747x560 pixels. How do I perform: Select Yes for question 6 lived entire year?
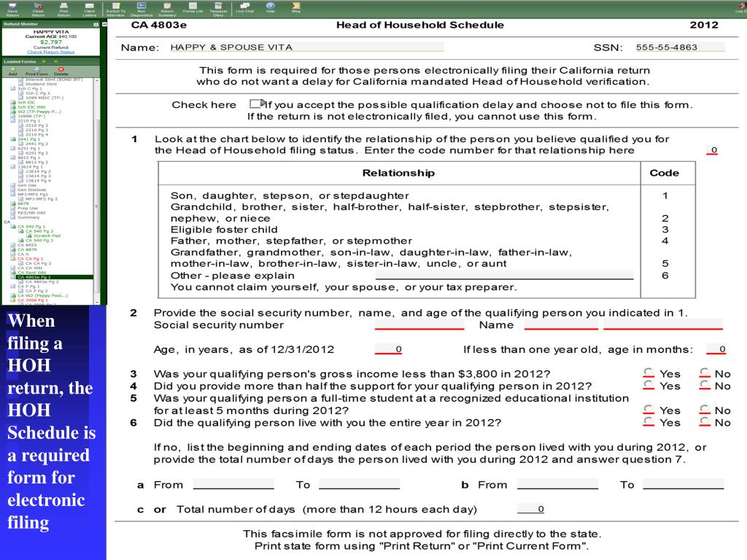click(649, 421)
